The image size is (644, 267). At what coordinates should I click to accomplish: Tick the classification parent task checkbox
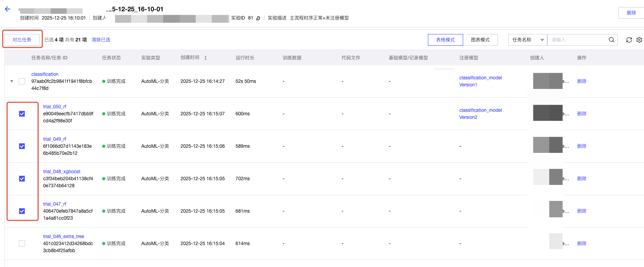pos(22,81)
